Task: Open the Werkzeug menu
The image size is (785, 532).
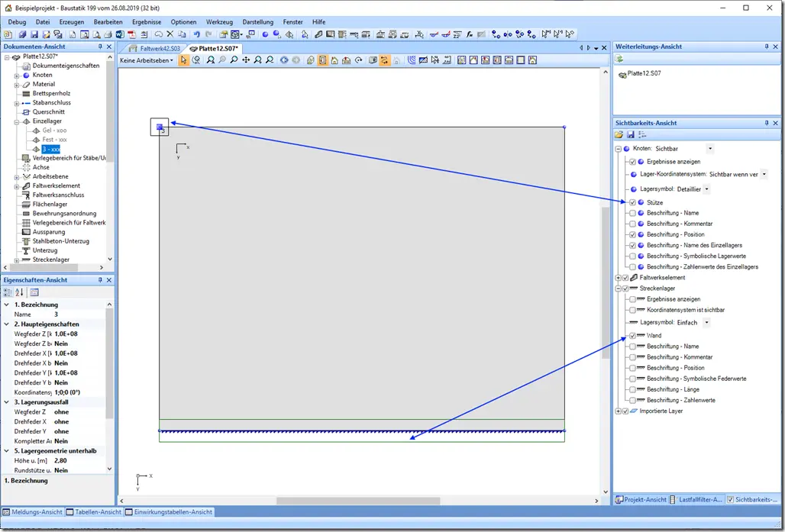Action: (219, 22)
